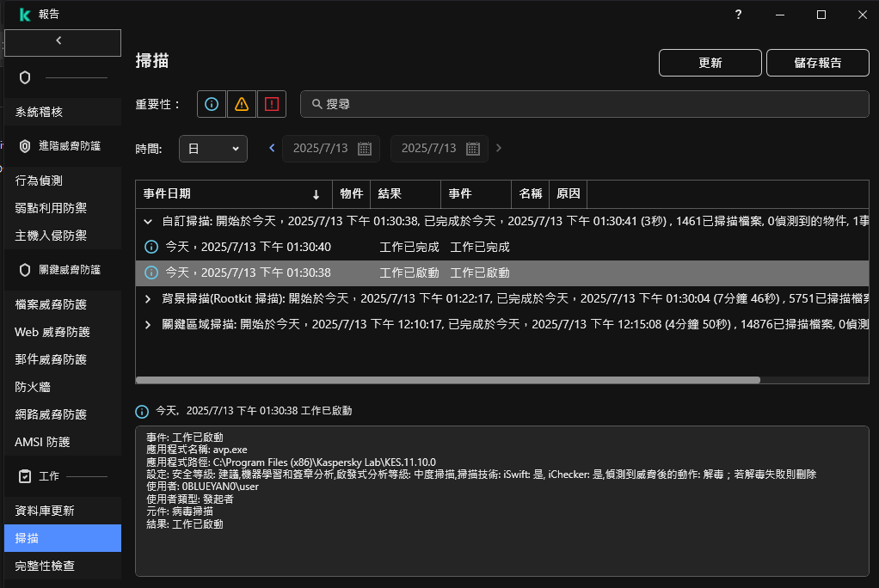Go to previous day with left arrow
Image resolution: width=879 pixels, height=588 pixels.
[x=272, y=149]
